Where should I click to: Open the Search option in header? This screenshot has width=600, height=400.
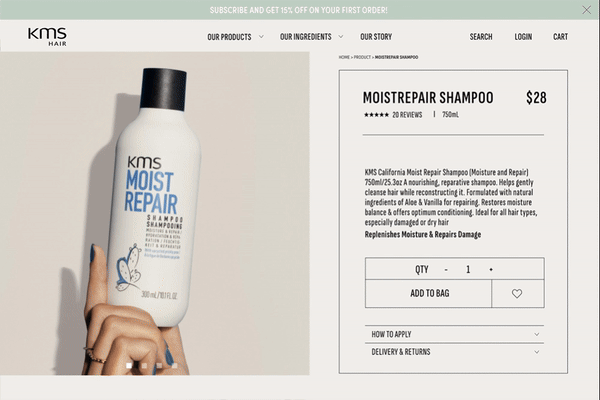pos(481,37)
